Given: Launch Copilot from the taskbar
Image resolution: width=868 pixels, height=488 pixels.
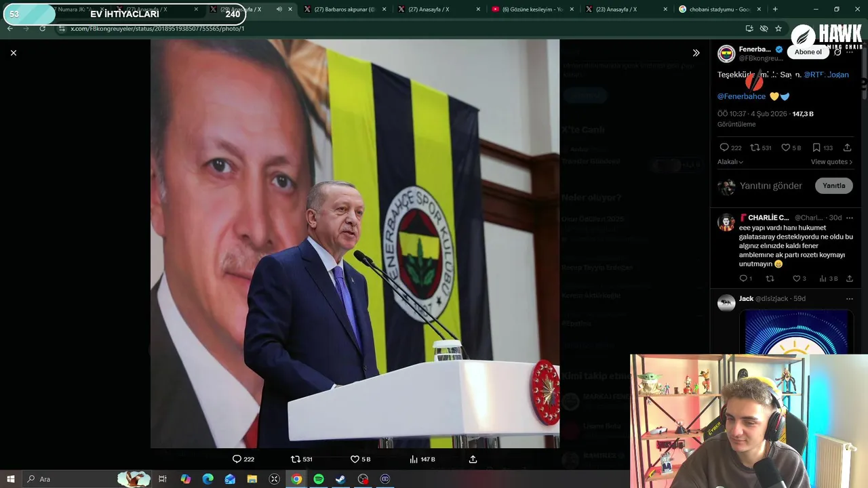Looking at the screenshot, I should tap(186, 479).
